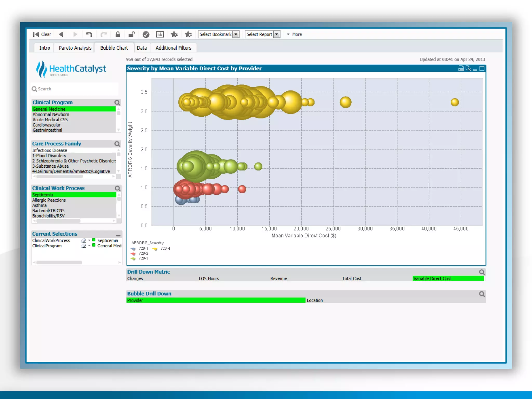The width and height of the screenshot is (532, 399).
Task: Open the Select Report dropdown
Action: pyautogui.click(x=277, y=34)
